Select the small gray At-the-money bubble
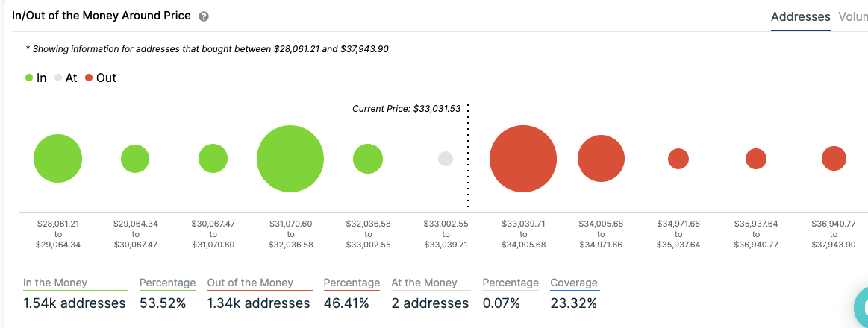Screen dimensions: 868x328 [x=446, y=159]
